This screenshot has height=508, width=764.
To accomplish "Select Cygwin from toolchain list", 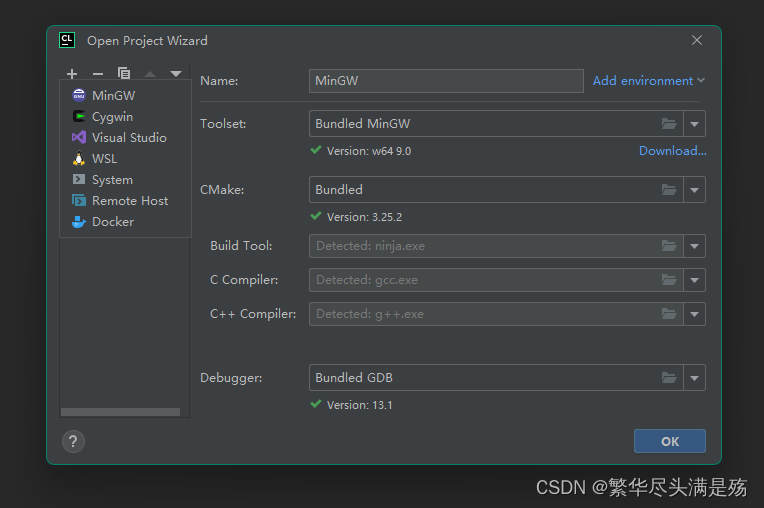I will click(112, 117).
